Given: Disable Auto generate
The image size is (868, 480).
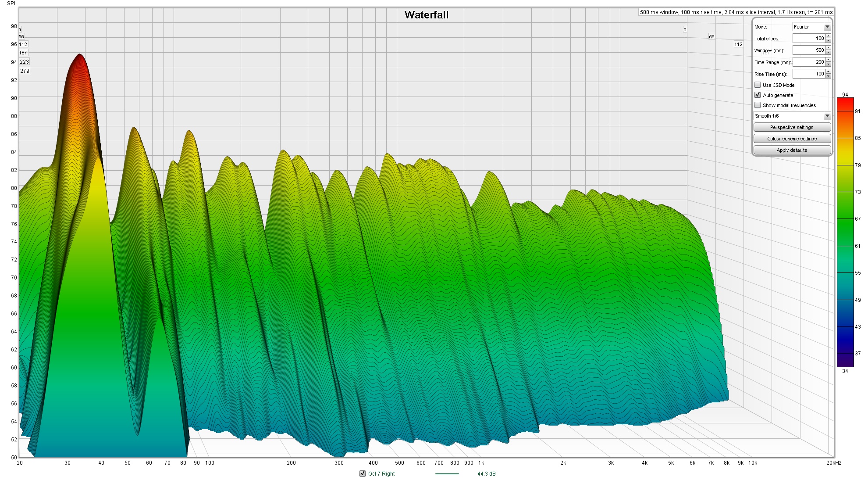Looking at the screenshot, I should [758, 95].
